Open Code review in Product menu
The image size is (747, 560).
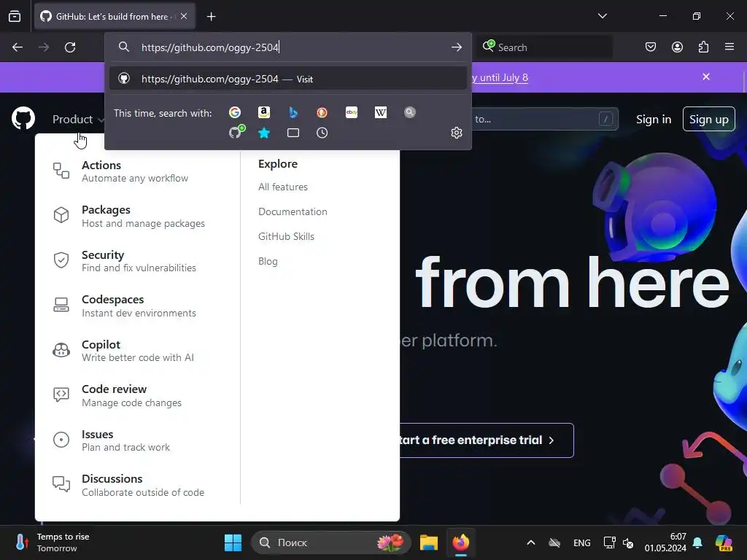(x=117, y=396)
